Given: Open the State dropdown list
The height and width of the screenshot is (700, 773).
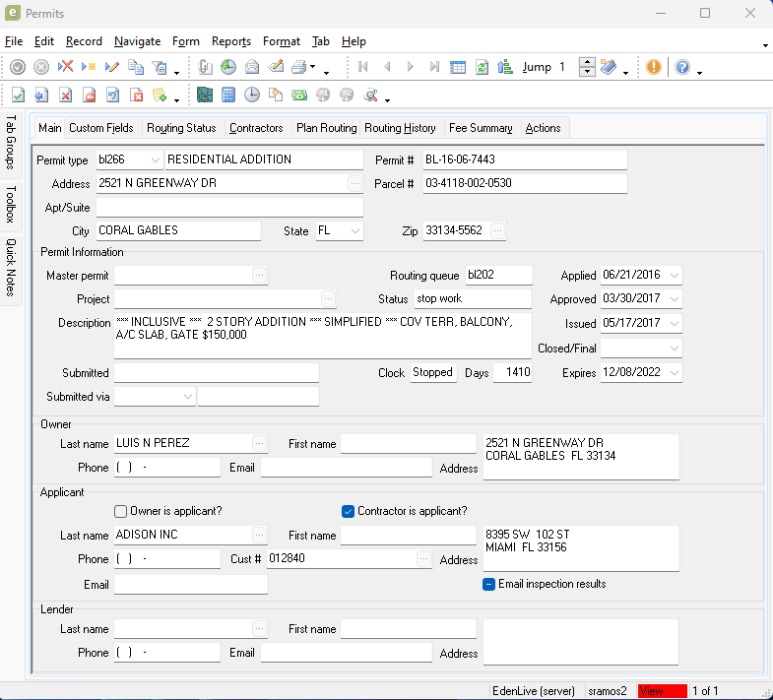Looking at the screenshot, I should click(354, 230).
